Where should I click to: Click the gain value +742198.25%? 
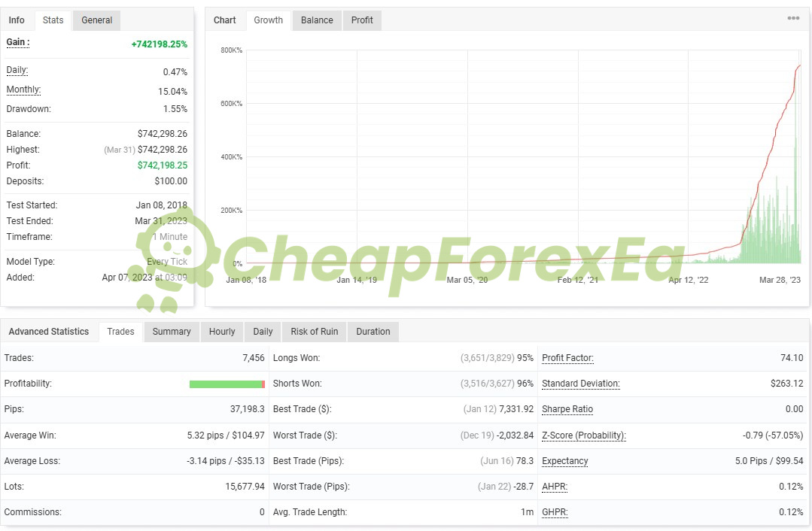click(160, 44)
